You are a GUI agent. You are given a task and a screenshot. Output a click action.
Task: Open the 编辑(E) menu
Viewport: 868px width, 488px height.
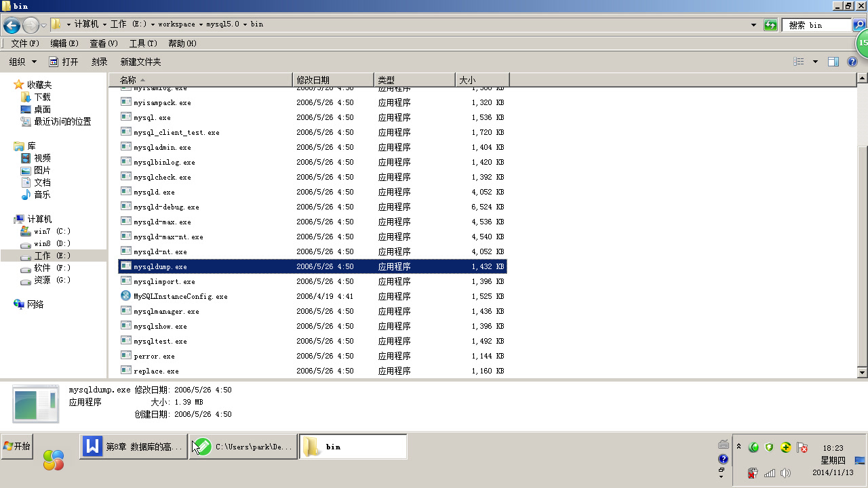tap(64, 43)
